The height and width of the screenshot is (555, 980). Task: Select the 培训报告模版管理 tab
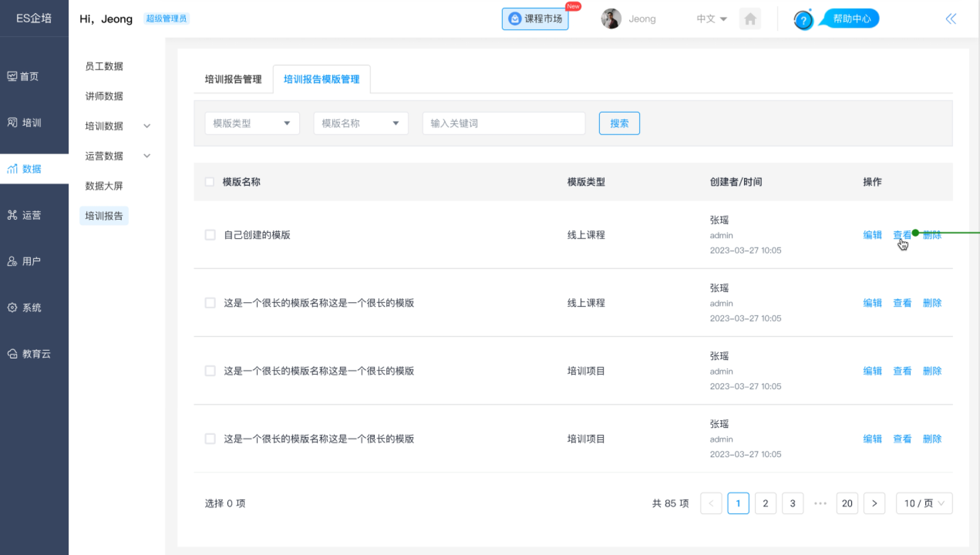[322, 79]
